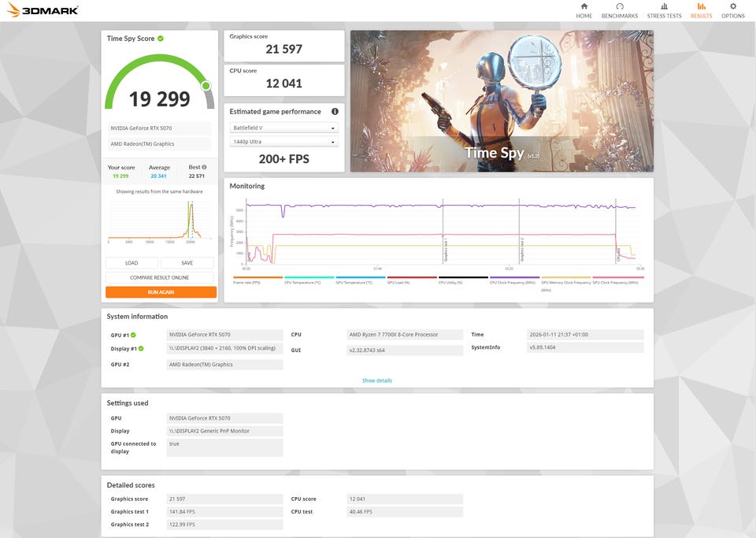Click the Graphics score 21 597 card
Image resolution: width=756 pixels, height=538 pixels.
coord(284,46)
